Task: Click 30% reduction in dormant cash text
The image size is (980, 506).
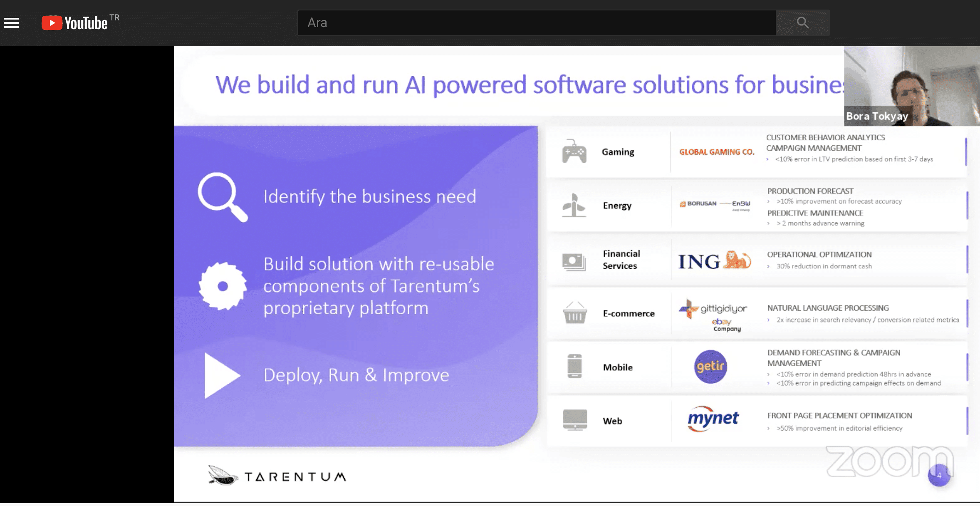Action: 824,266
